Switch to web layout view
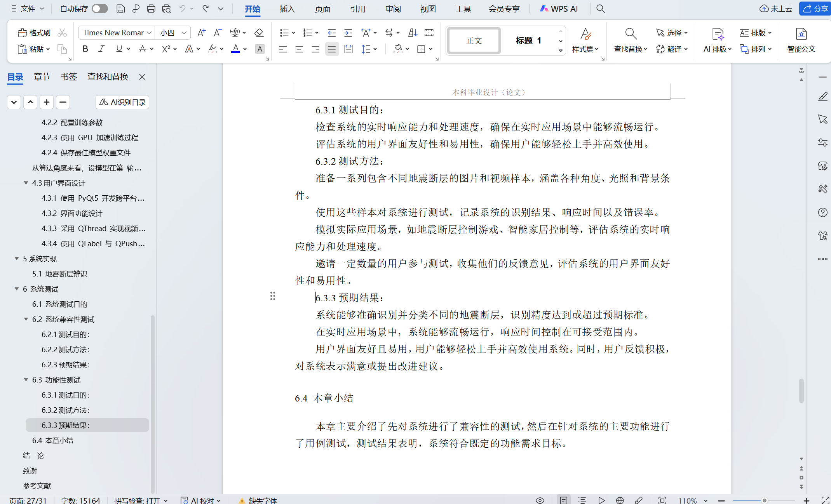831x504 pixels. click(620, 500)
